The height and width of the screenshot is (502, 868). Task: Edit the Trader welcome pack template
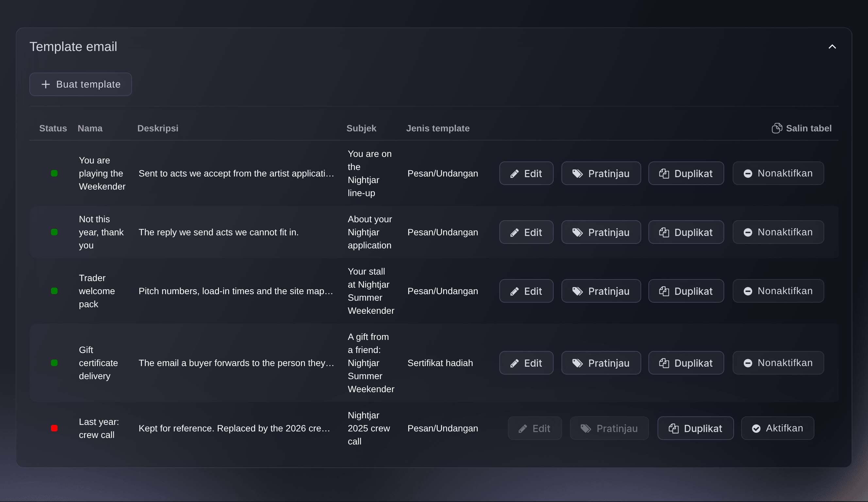(x=526, y=291)
